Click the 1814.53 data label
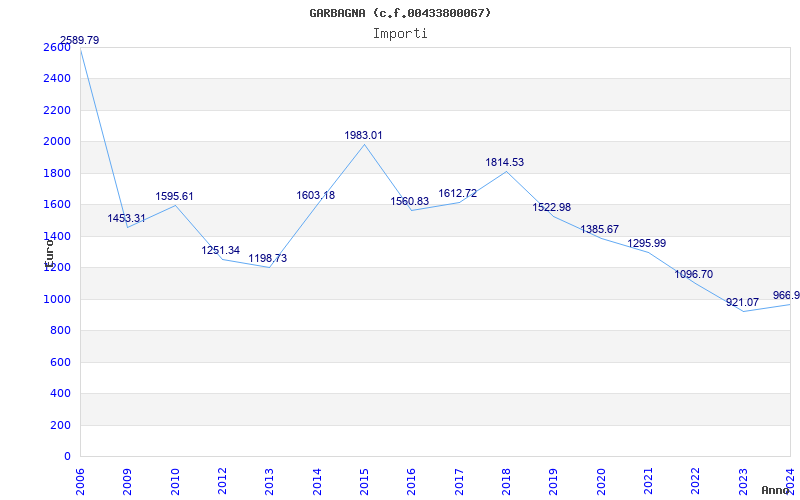800x500 pixels. (505, 162)
